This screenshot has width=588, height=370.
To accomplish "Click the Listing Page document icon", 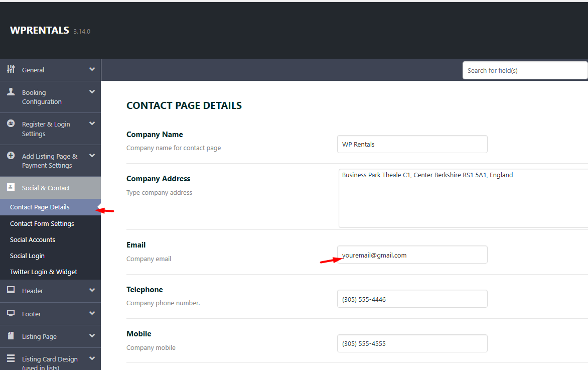I will [x=11, y=336].
